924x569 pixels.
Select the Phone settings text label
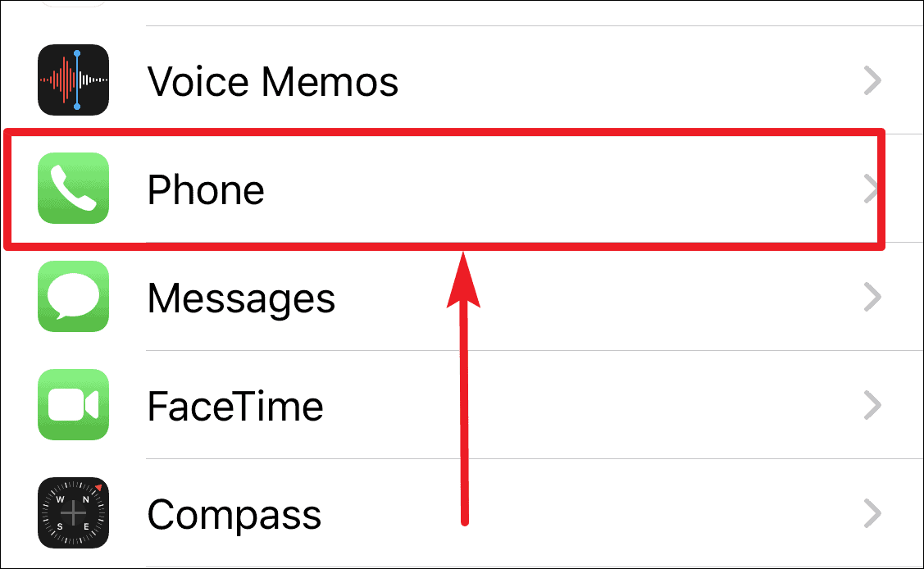(x=206, y=189)
